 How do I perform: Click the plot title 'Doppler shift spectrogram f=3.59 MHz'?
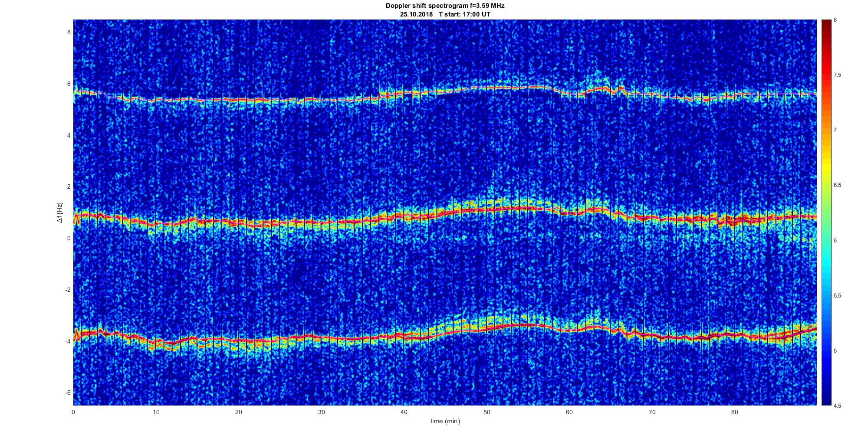(445, 6)
